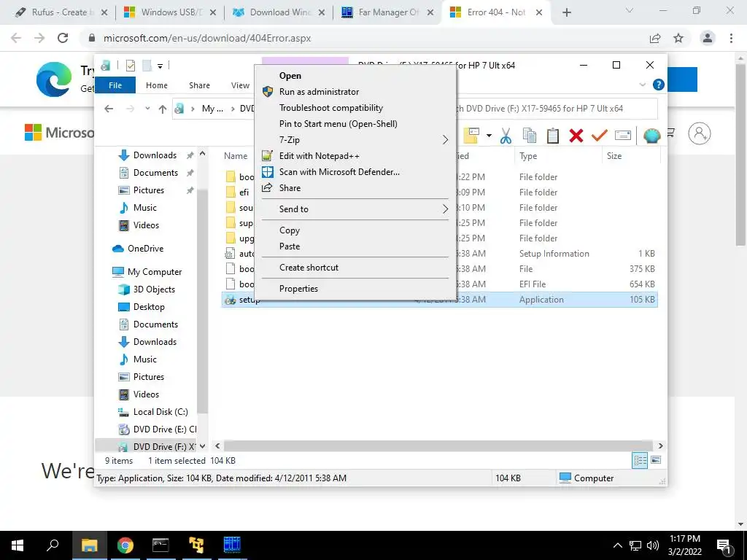The width and height of the screenshot is (747, 560).
Task: Bookmark this page star icon
Action: pyautogui.click(x=678, y=38)
